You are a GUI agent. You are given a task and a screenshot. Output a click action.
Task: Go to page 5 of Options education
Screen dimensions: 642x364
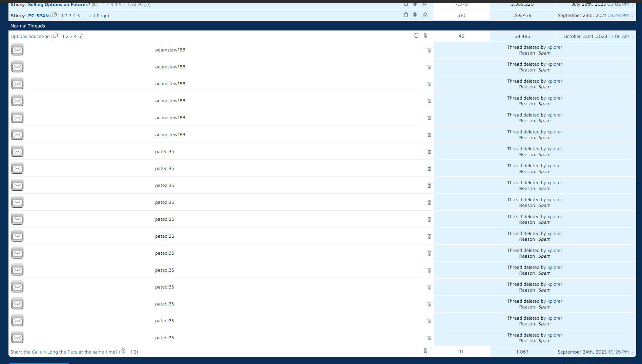pos(80,36)
